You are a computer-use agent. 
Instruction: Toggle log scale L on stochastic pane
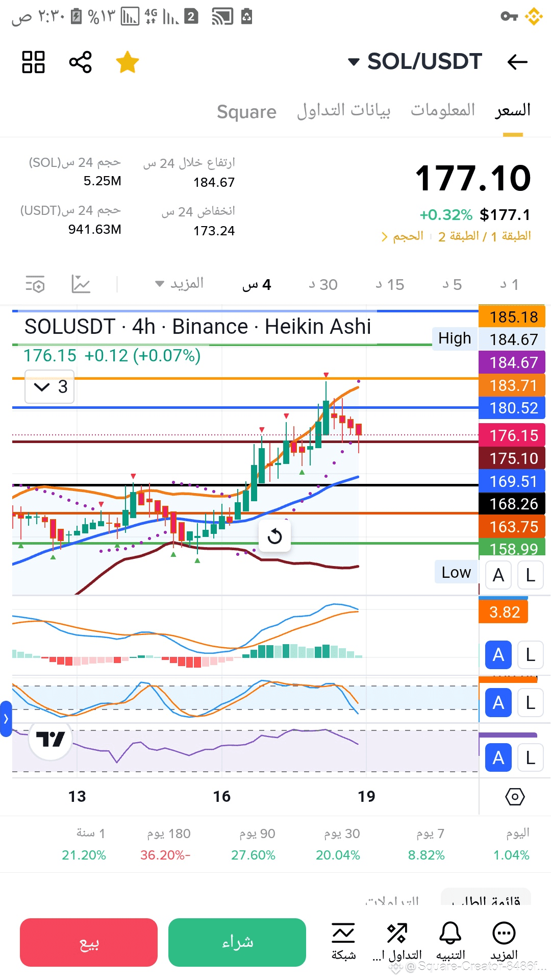coord(531,703)
